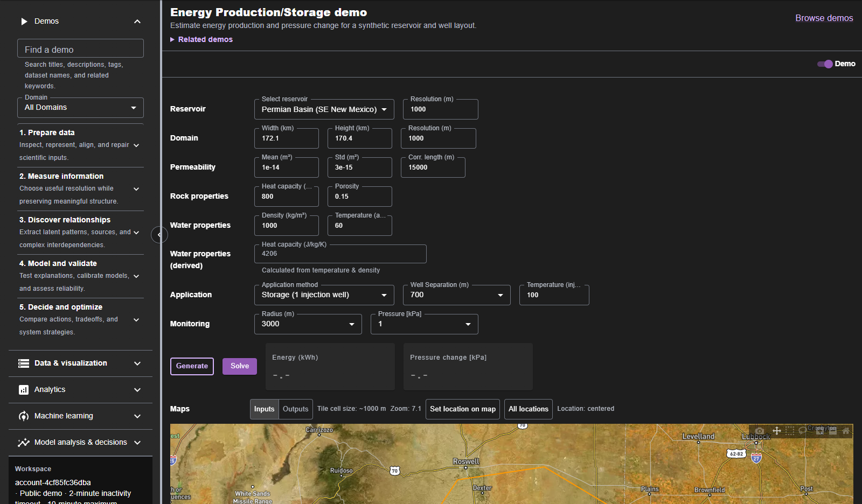This screenshot has width=862, height=504.
Task: Click the Demos play icon in sidebar
Action: click(x=24, y=22)
